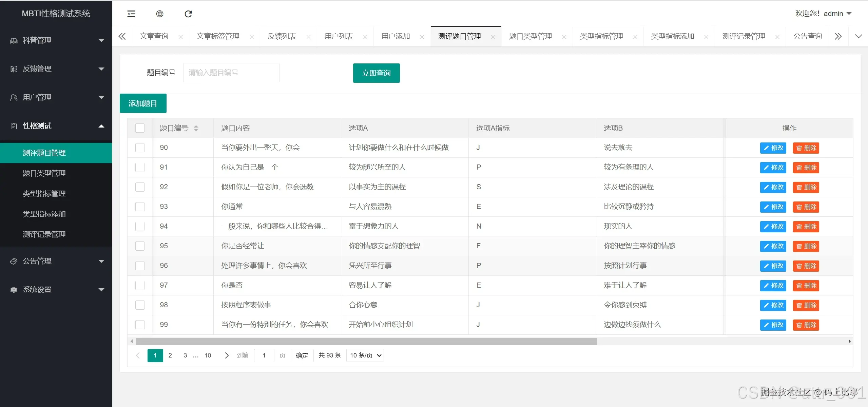This screenshot has height=407, width=868.
Task: Click 科普管理 sidebar icon
Action: (x=14, y=40)
